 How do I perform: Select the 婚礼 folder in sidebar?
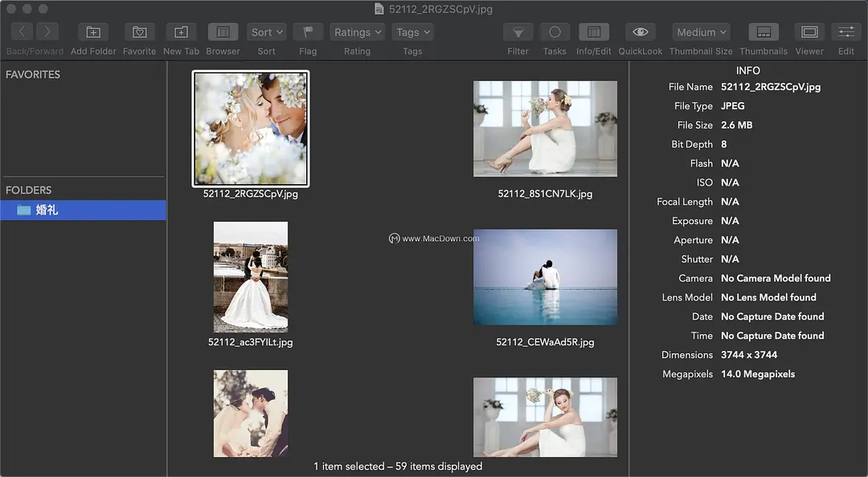[83, 210]
